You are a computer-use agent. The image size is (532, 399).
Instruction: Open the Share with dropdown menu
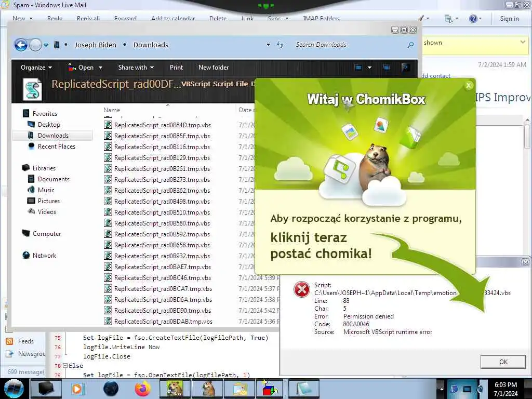[136, 68]
